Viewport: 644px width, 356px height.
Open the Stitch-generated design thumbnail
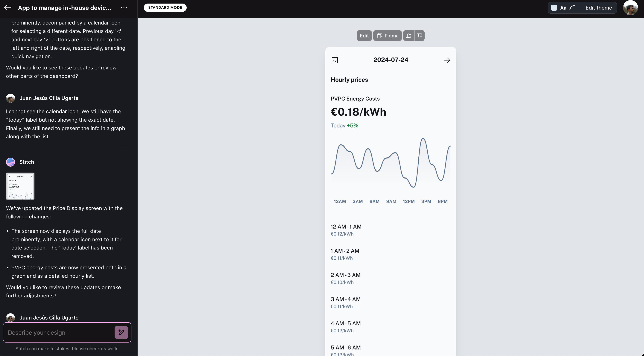point(20,186)
